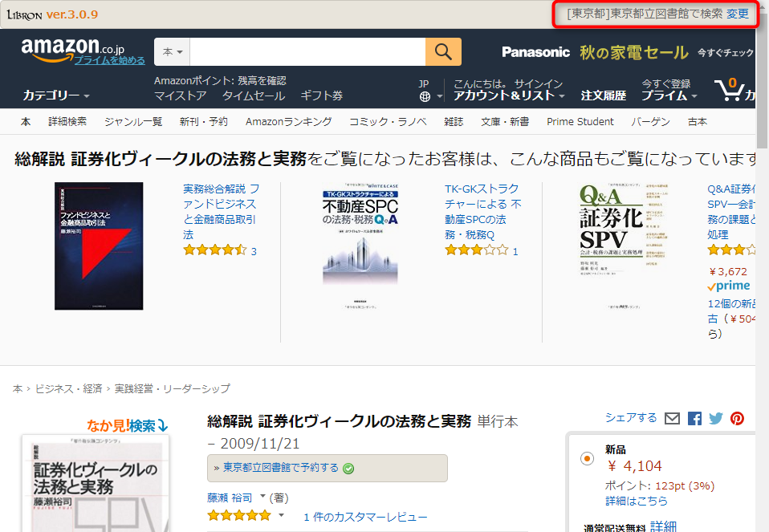The height and width of the screenshot is (532, 769).
Task: Click the なか見!検索 look-inside badge
Action: point(128,425)
